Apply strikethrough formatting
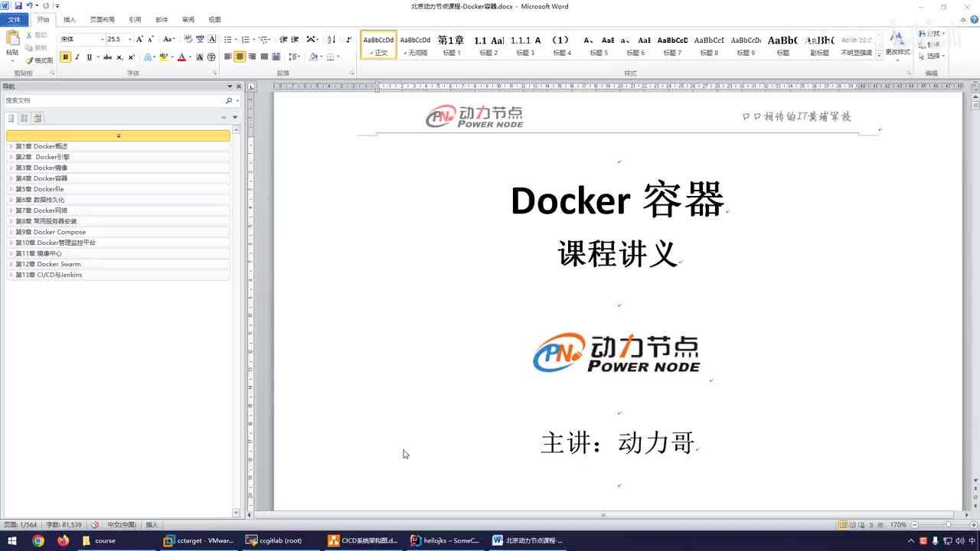 coord(107,57)
